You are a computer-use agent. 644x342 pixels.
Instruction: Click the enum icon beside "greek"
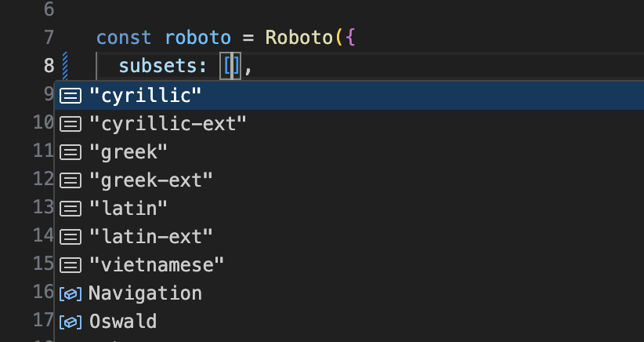(71, 152)
